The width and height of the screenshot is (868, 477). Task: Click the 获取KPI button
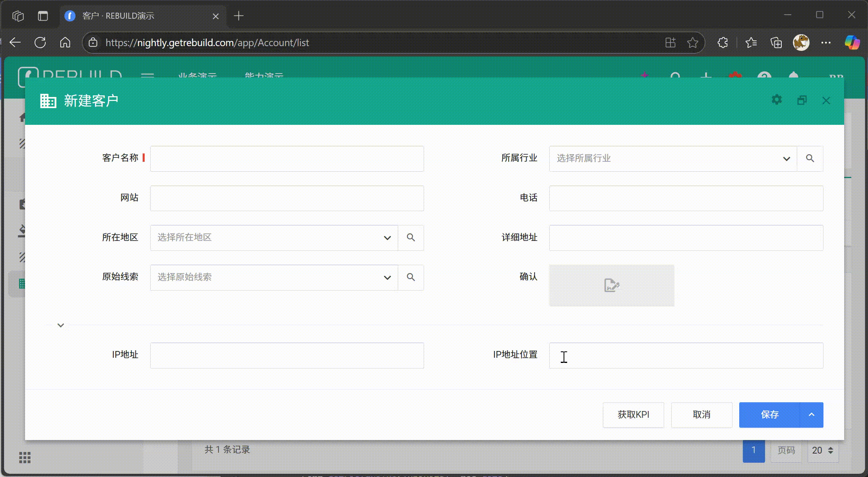pos(633,415)
